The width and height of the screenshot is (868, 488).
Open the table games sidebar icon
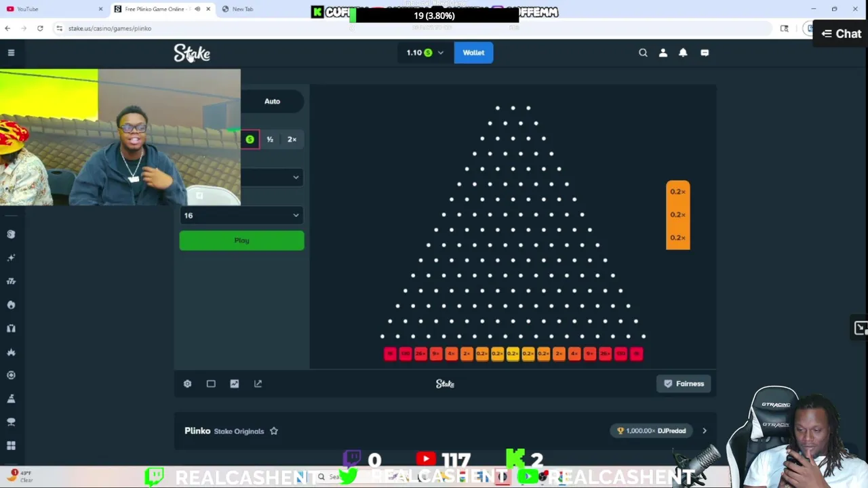11,422
